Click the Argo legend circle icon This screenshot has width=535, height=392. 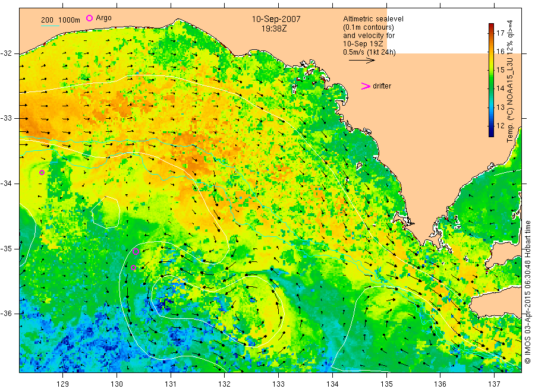point(89,18)
